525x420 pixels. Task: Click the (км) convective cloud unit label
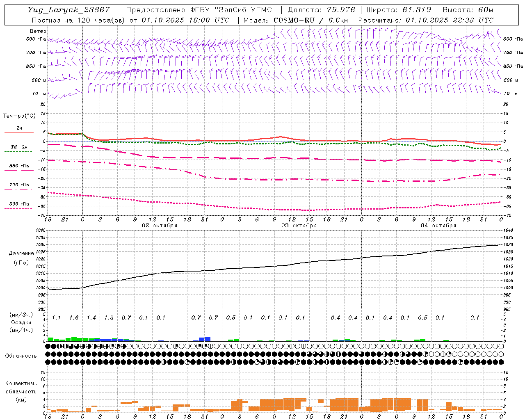coord(21,399)
